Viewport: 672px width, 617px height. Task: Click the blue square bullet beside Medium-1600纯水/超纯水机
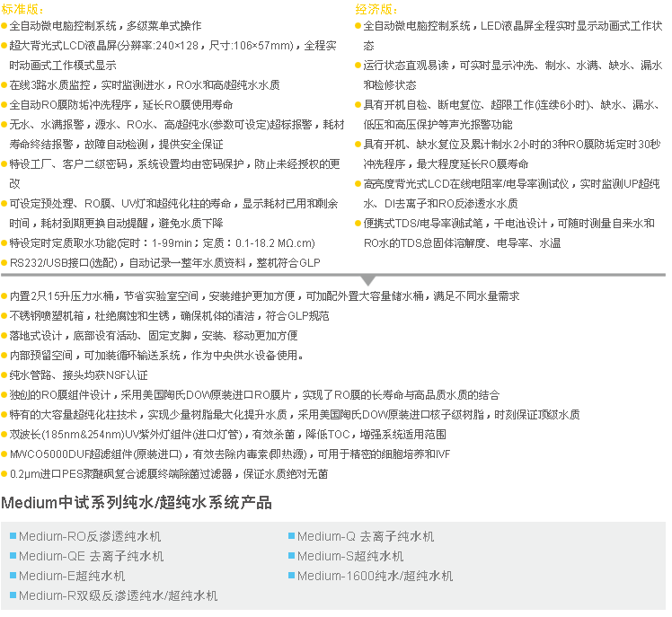coord(291,575)
